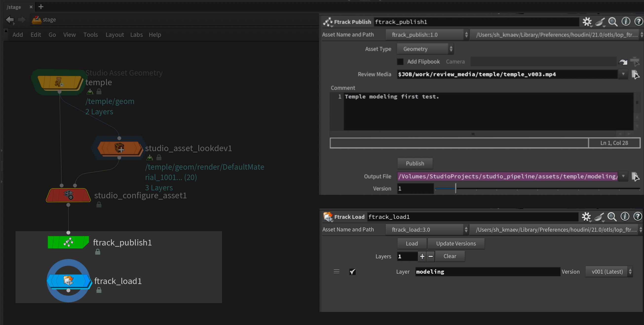
Task: Click the lock badge under ftrack_load1
Action: pos(99,290)
